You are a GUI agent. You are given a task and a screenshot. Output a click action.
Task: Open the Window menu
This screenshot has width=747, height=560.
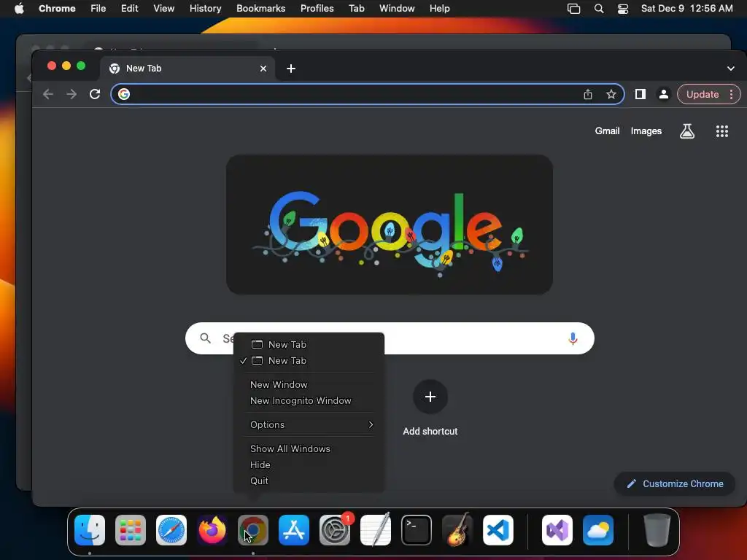coord(397,9)
